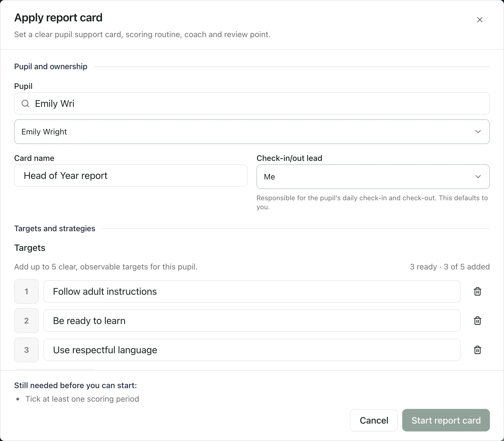Select the "3 ready · 3 of 5 added" counter
This screenshot has width=504, height=441.
[x=450, y=267]
